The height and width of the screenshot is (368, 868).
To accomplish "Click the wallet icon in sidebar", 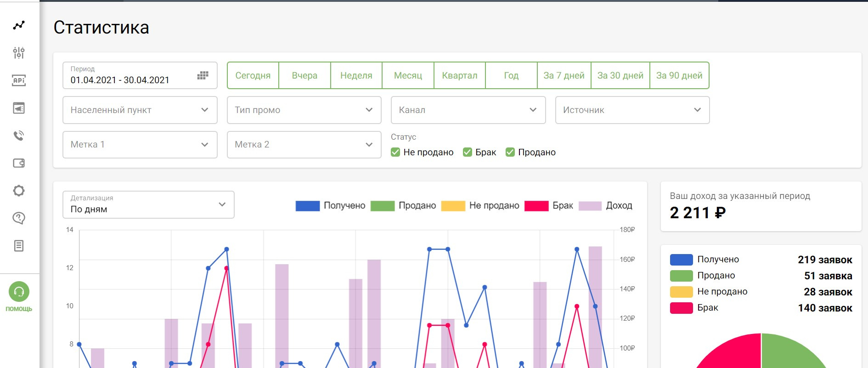I will (19, 163).
